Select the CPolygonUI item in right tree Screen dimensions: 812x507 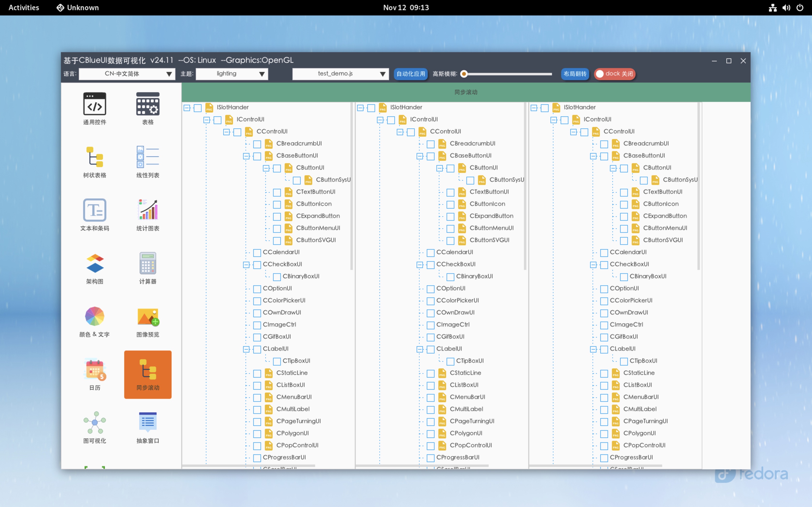tap(639, 433)
